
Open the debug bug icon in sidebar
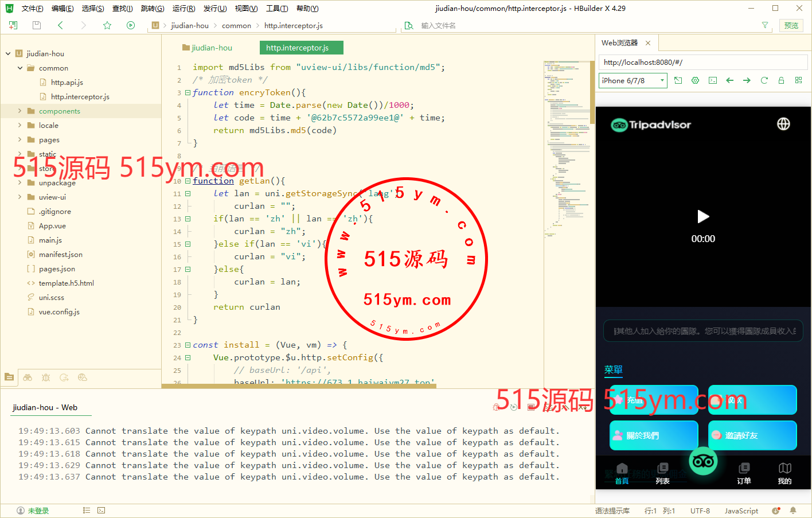pos(46,377)
